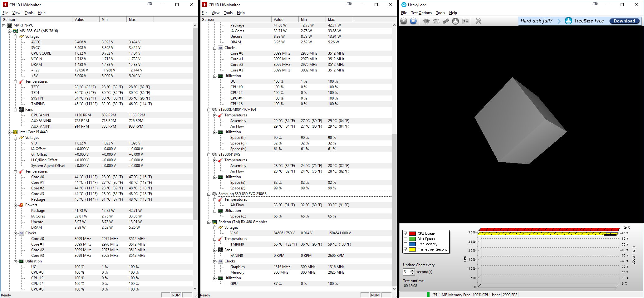Enable the Free Memory chart checkbox

406,244
